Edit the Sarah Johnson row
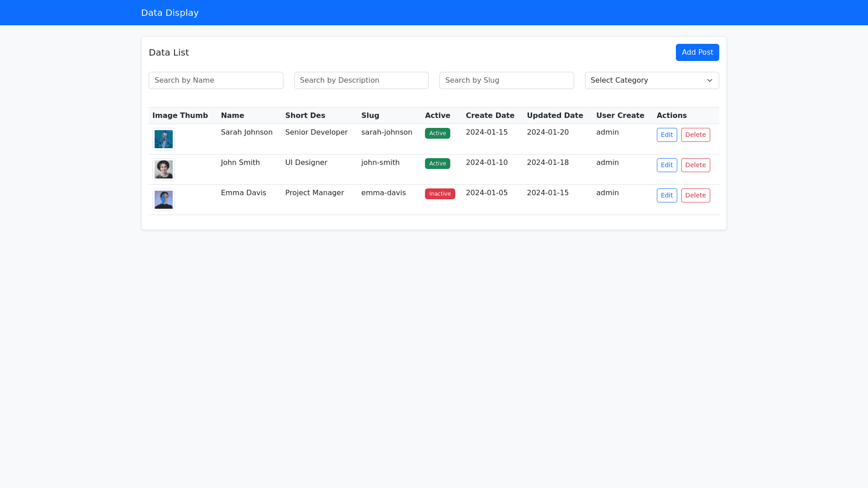The image size is (868, 488). click(666, 135)
